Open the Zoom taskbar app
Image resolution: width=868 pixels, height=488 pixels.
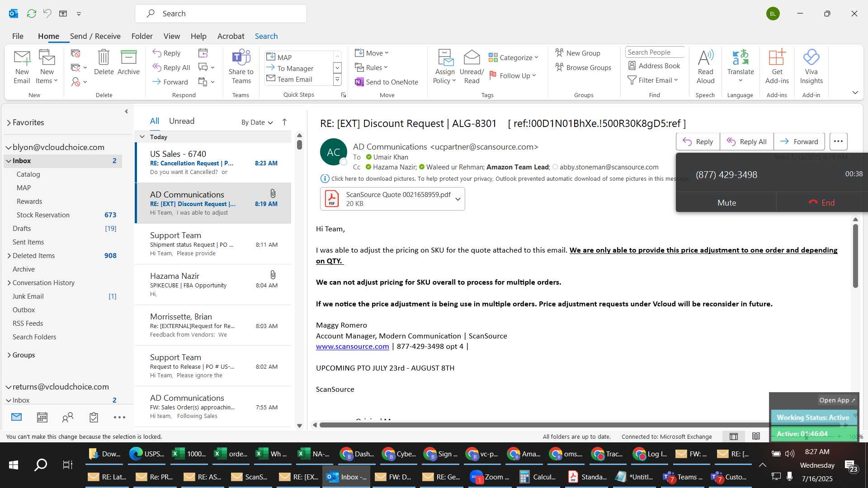[x=490, y=477]
